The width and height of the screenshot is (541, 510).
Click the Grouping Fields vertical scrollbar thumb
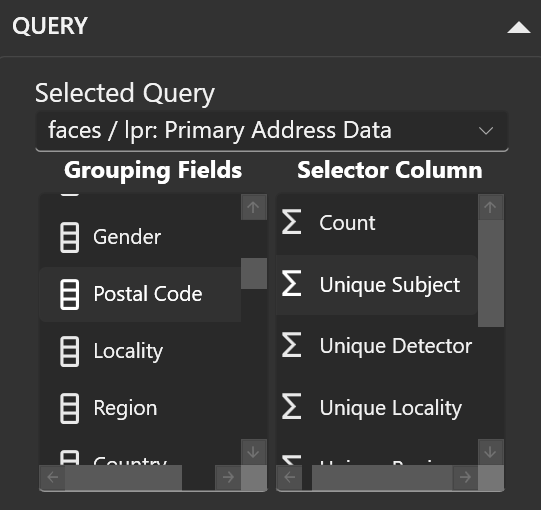click(254, 273)
